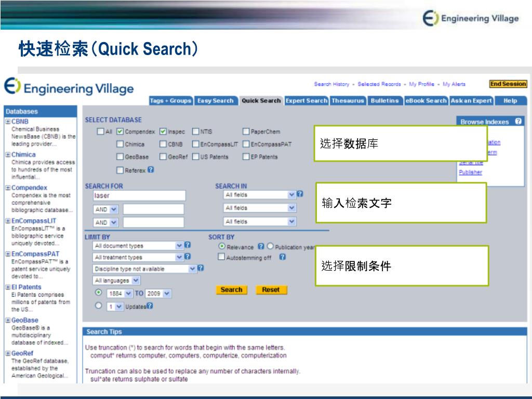Open All document types dropdown
532x399 pixels.
point(138,246)
